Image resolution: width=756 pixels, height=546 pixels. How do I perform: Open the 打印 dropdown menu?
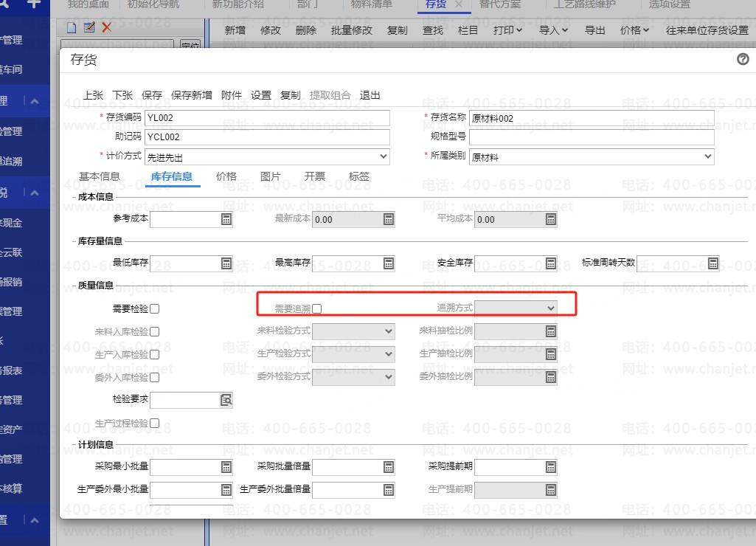507,30
